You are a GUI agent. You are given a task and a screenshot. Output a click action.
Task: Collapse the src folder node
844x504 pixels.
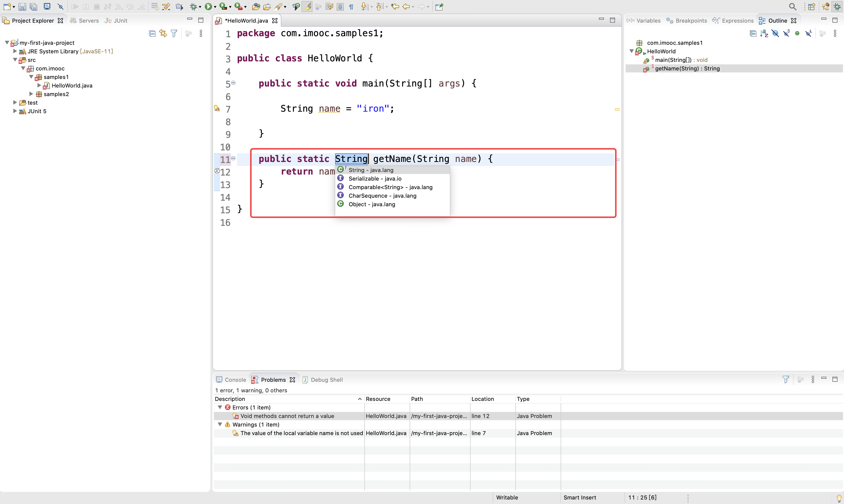coord(15,59)
